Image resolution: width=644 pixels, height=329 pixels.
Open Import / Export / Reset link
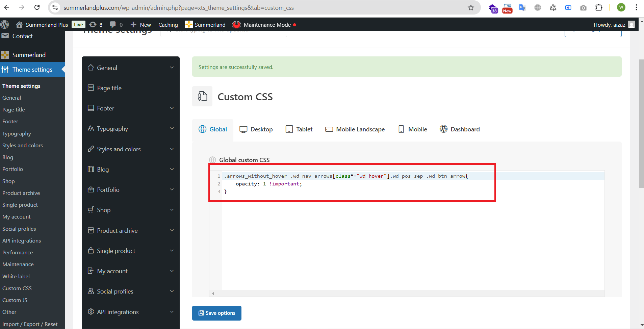pos(30,324)
